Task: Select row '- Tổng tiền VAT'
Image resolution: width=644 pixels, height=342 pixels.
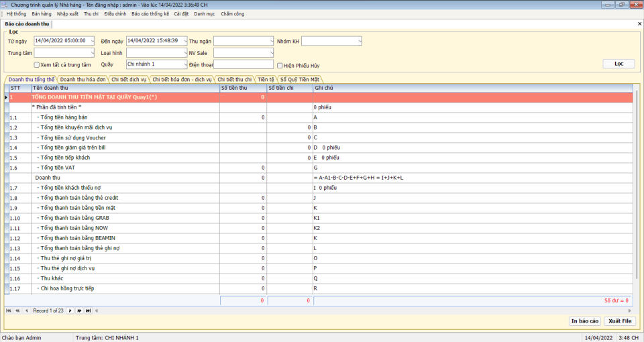Action: pos(321,168)
